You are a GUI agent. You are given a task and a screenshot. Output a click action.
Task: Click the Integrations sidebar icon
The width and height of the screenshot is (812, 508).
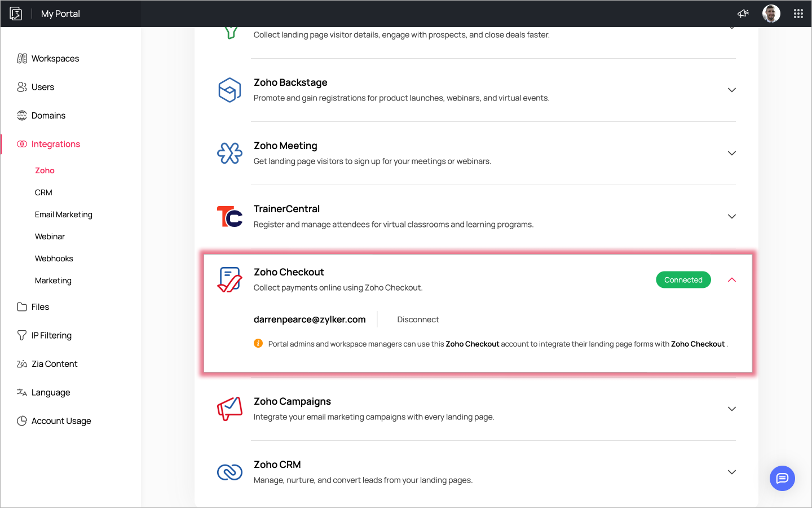tap(22, 144)
